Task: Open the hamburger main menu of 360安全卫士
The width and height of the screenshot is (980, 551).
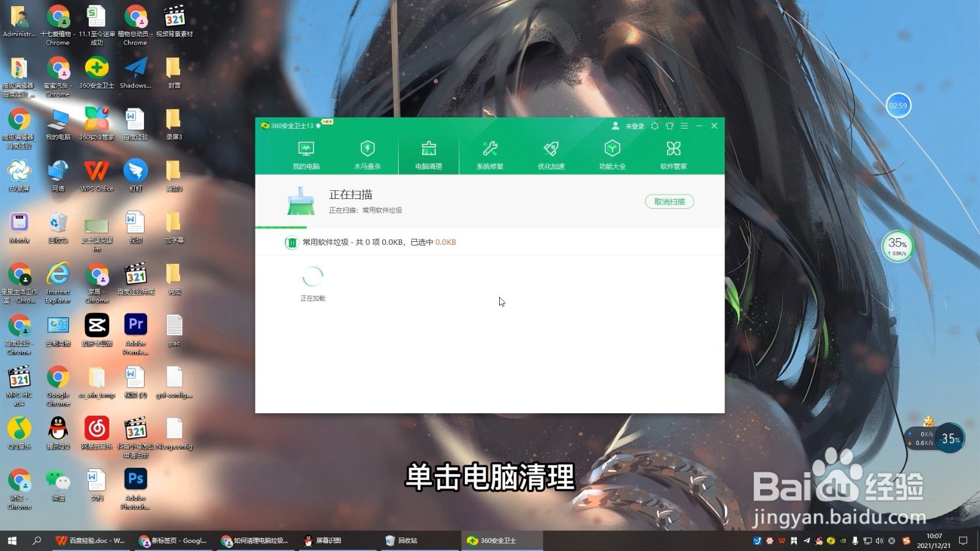Action: pos(684,126)
